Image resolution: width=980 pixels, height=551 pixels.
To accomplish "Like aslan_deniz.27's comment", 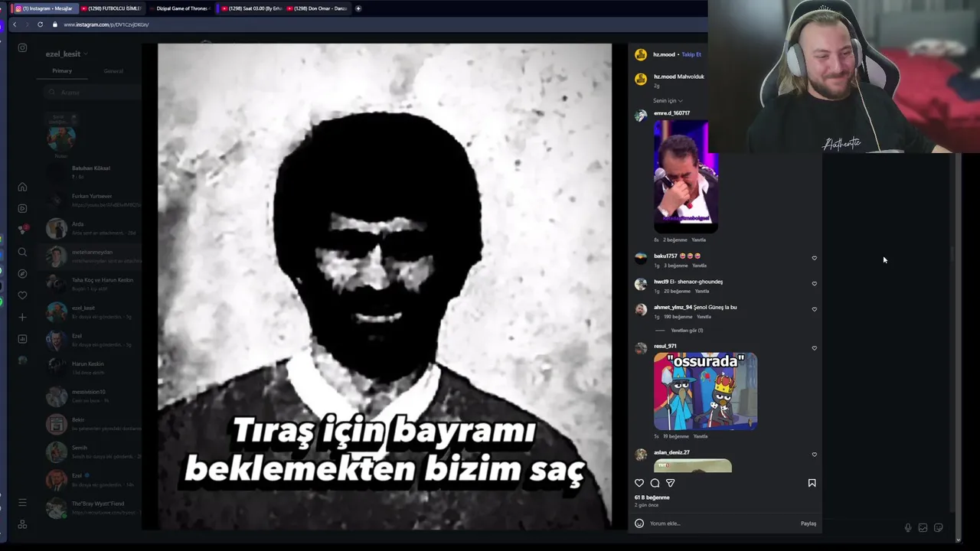I will pyautogui.click(x=814, y=454).
